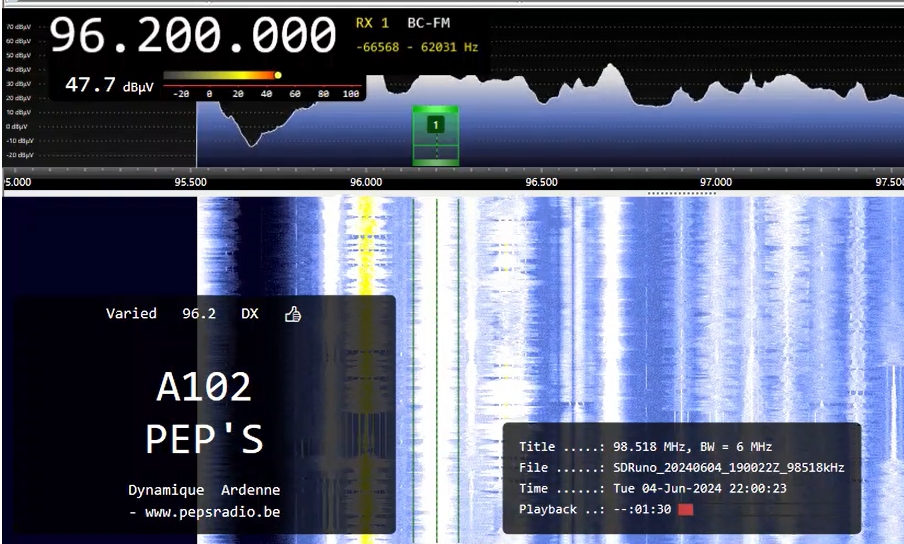This screenshot has width=904, height=544.
Task: Click the PEP'S station name text
Action: (204, 438)
